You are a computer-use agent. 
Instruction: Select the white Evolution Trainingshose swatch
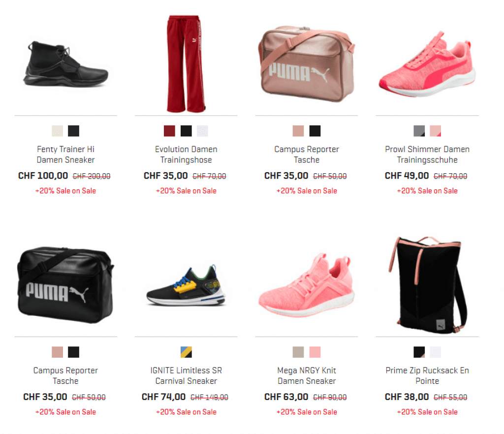pos(202,131)
